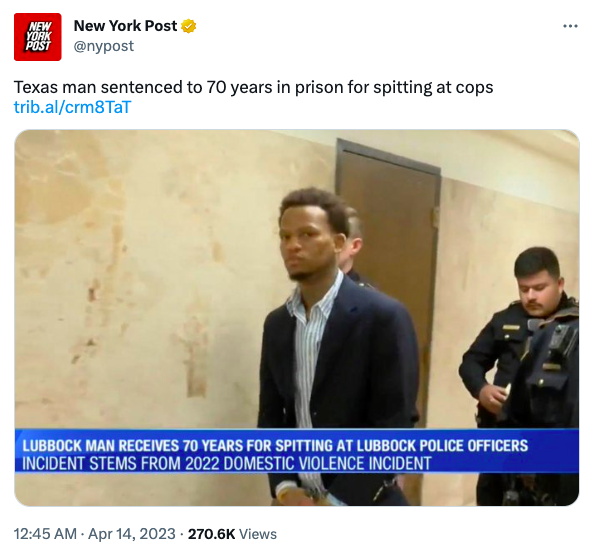Click the gold verified badge

(189, 26)
